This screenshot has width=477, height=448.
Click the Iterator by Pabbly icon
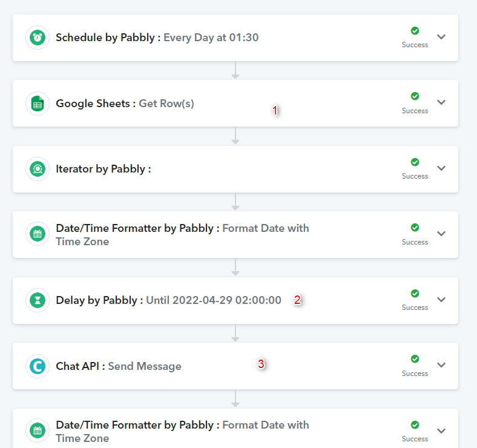pyautogui.click(x=38, y=169)
